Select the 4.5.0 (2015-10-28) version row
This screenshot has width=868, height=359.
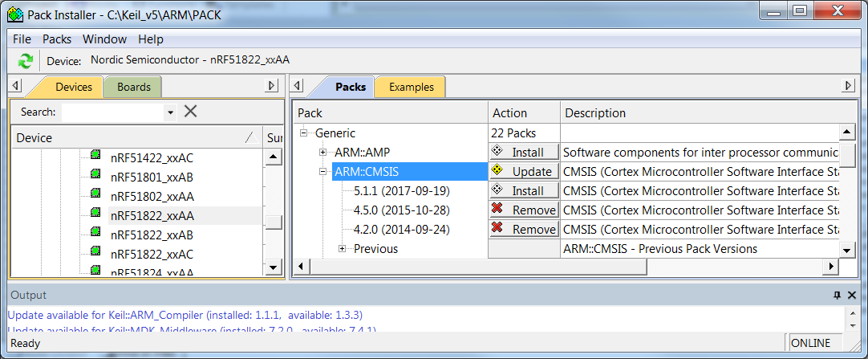coord(401,210)
